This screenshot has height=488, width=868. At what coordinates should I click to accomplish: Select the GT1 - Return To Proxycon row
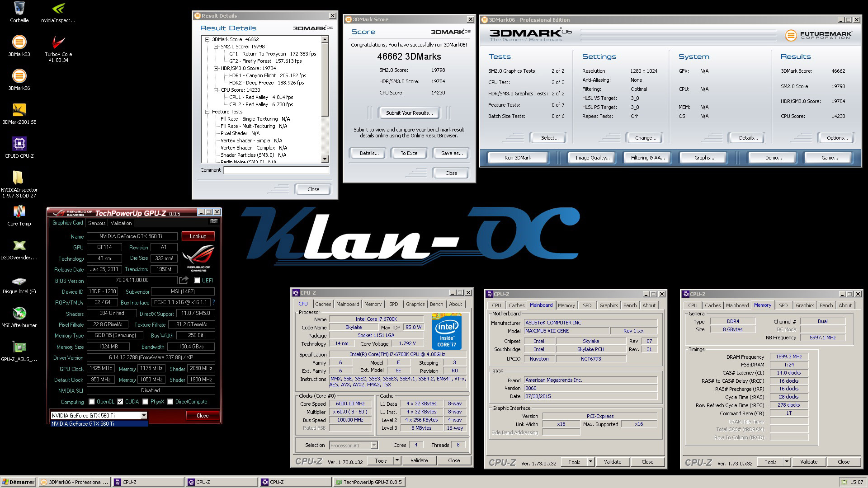coord(273,54)
